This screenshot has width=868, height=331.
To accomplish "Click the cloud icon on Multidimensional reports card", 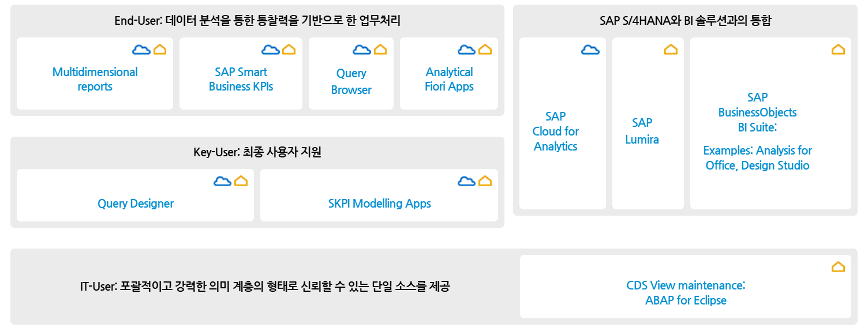I will 141,50.
